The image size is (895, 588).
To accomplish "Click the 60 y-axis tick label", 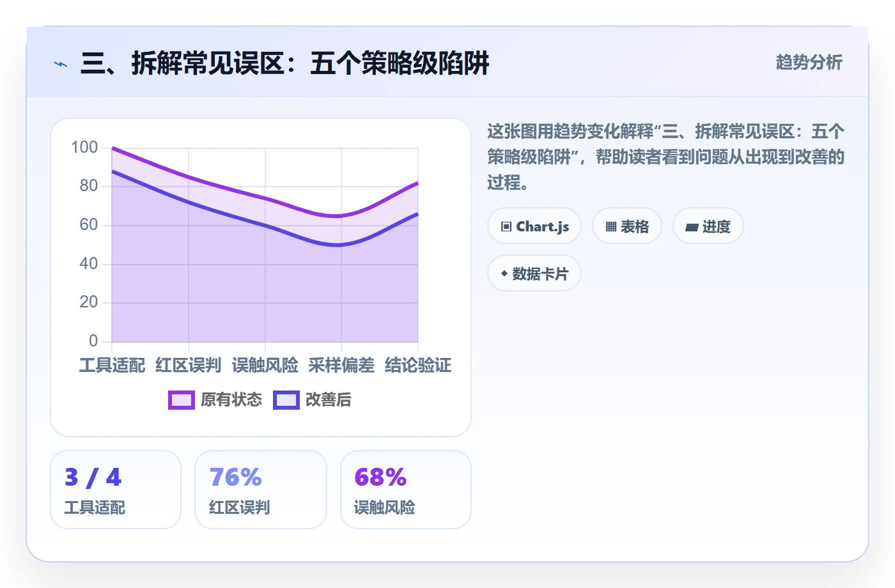I will click(89, 225).
